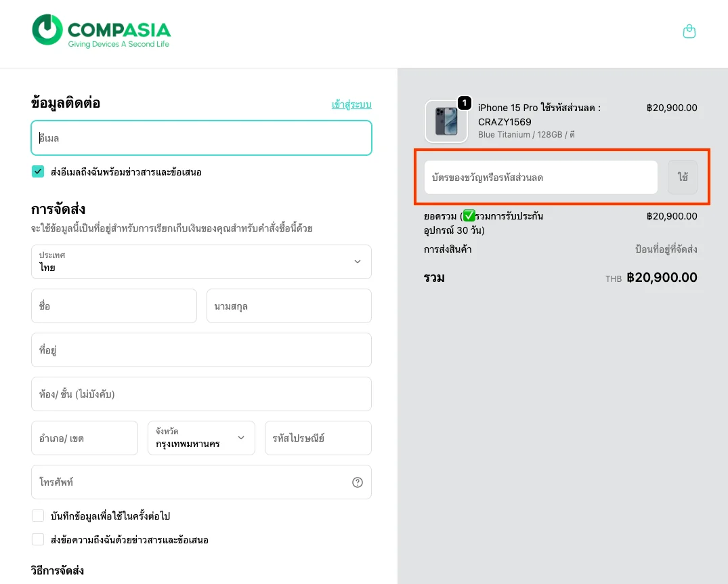The width and height of the screenshot is (728, 584).
Task: Click the โทรศัพท์ phone number field
Action: coord(190,482)
